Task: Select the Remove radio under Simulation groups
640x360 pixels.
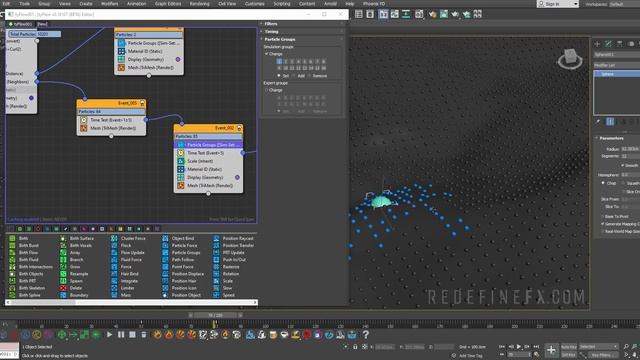Action: [309, 76]
